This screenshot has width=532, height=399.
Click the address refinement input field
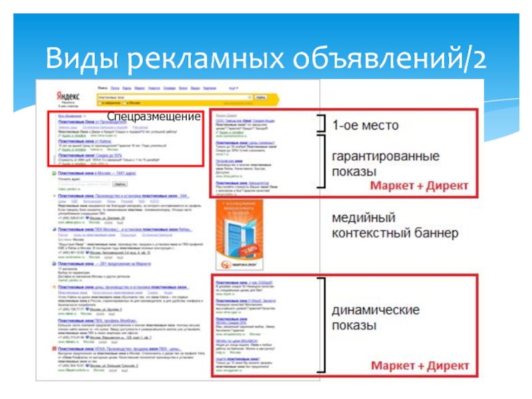pyautogui.click(x=84, y=184)
